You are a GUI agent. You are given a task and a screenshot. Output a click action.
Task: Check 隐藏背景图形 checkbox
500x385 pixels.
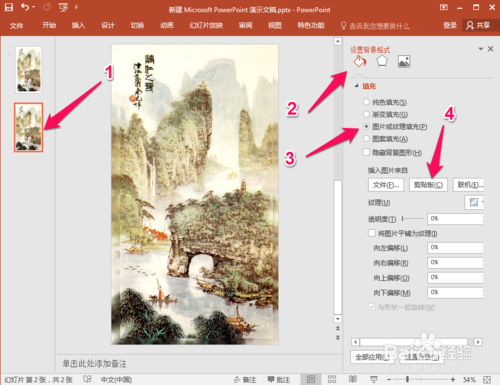click(x=366, y=152)
